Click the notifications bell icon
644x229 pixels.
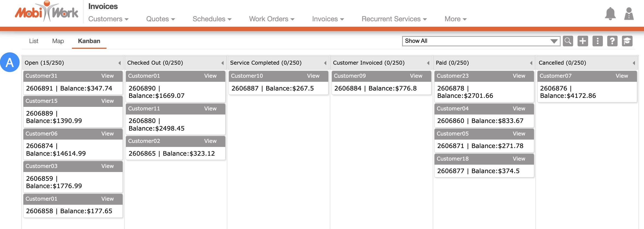point(610,14)
